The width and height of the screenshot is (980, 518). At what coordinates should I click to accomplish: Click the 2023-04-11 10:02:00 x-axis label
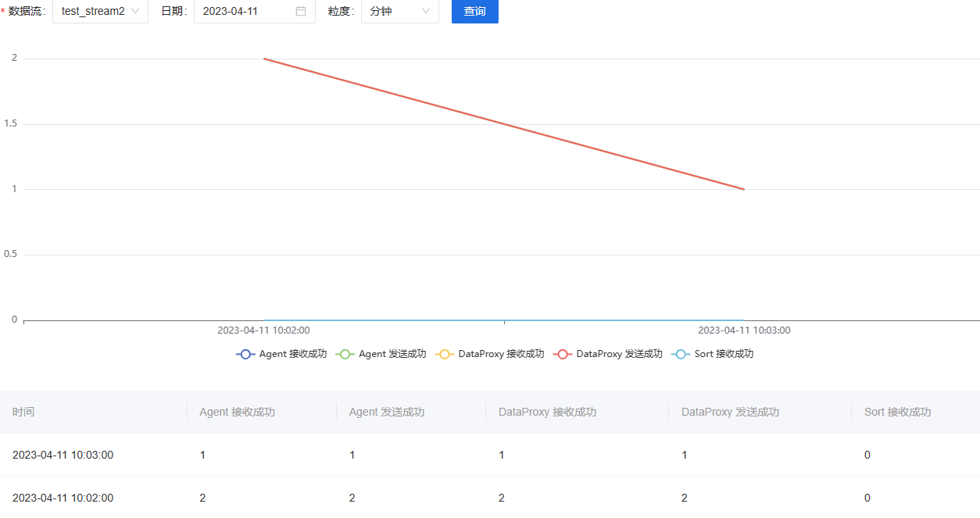point(263,330)
